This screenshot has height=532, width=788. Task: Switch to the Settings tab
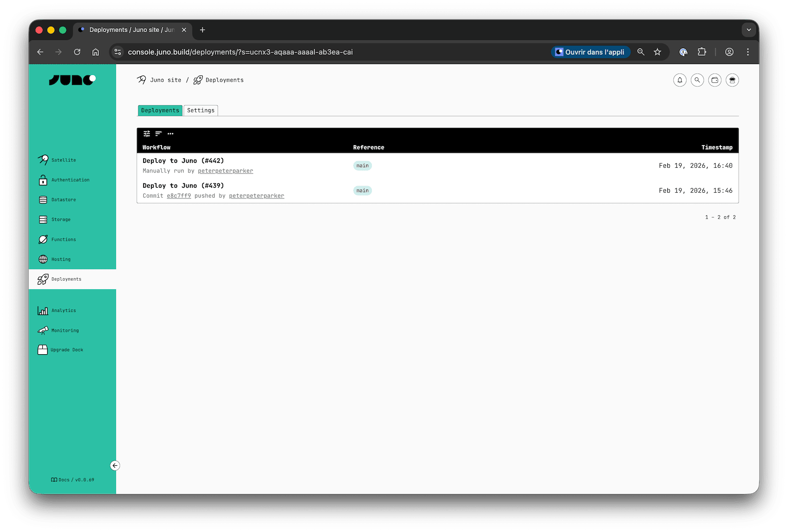201,110
